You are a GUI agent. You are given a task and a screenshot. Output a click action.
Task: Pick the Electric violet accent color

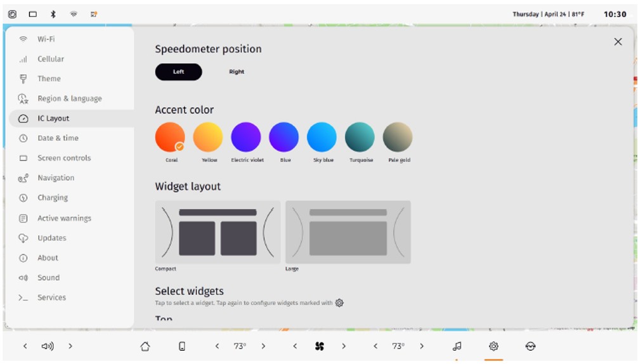[x=246, y=137]
